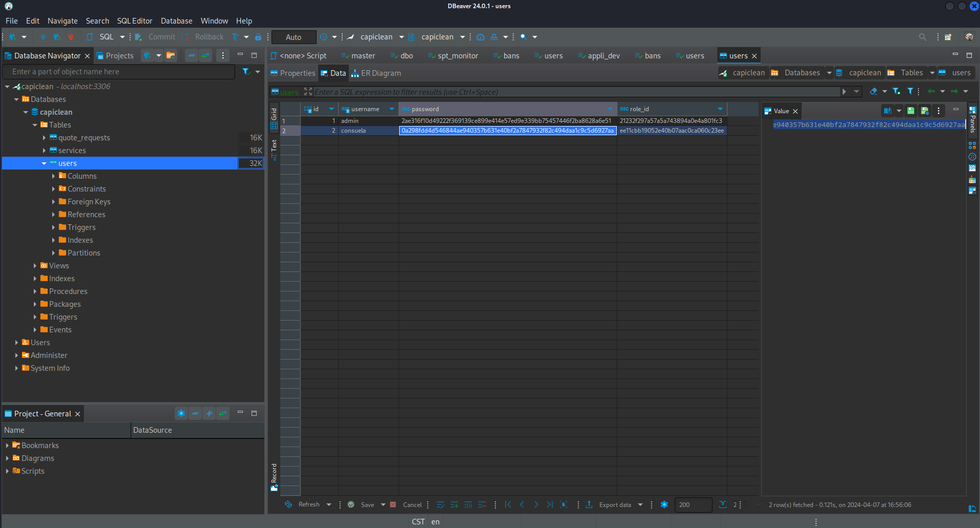The width and height of the screenshot is (980, 528).
Task: Open the Properties sub-tab
Action: point(293,73)
